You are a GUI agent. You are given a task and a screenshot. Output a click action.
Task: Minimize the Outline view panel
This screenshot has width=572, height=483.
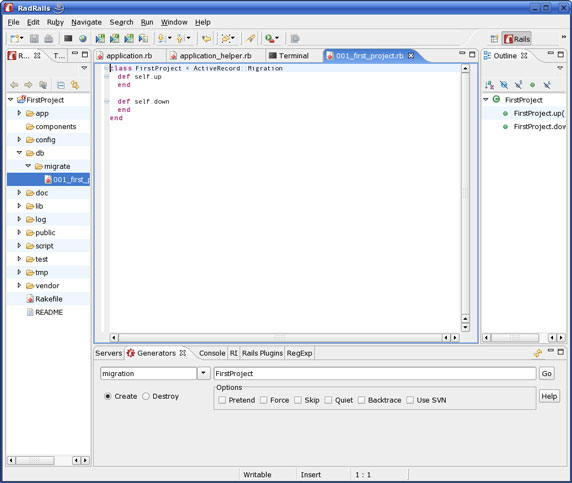pyautogui.click(x=550, y=53)
